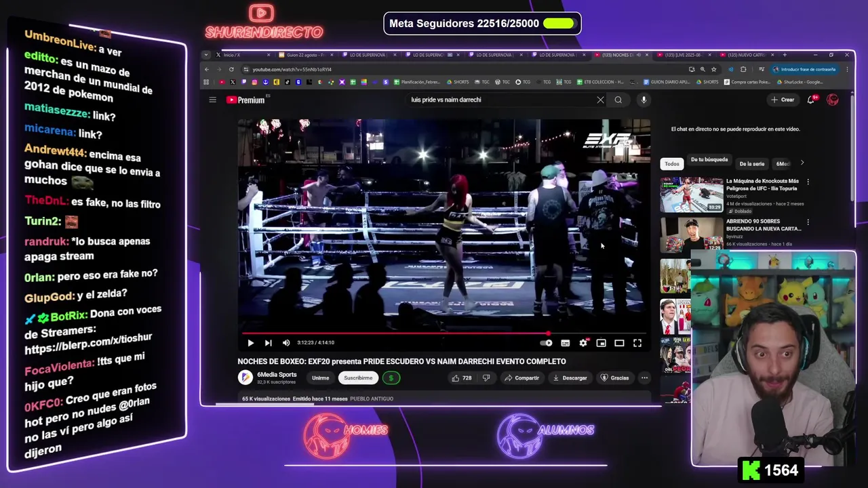868x488 pixels.
Task: Like the video with 728 likes
Action: click(x=462, y=378)
